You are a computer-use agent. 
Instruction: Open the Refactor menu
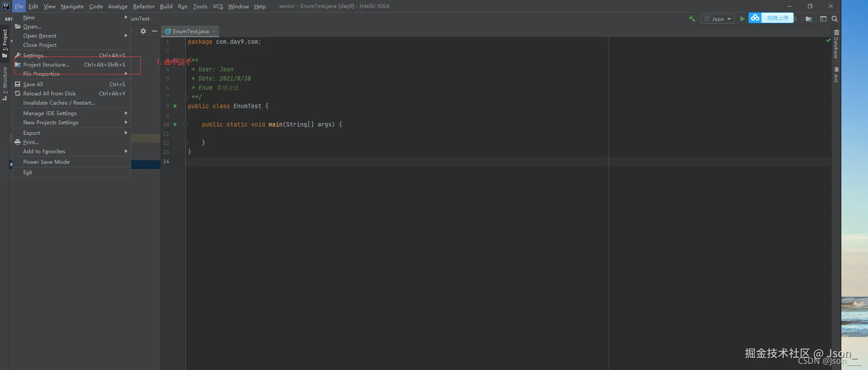coord(144,6)
